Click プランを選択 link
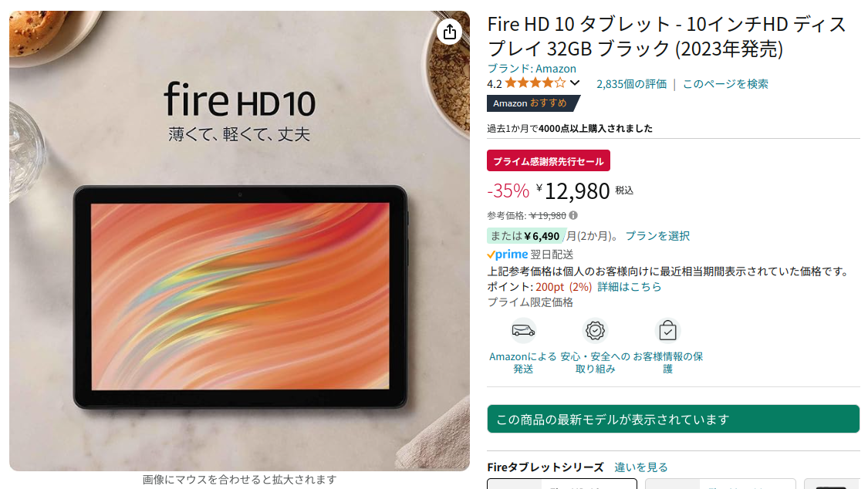Viewport: 868px width, 489px height. (657, 236)
